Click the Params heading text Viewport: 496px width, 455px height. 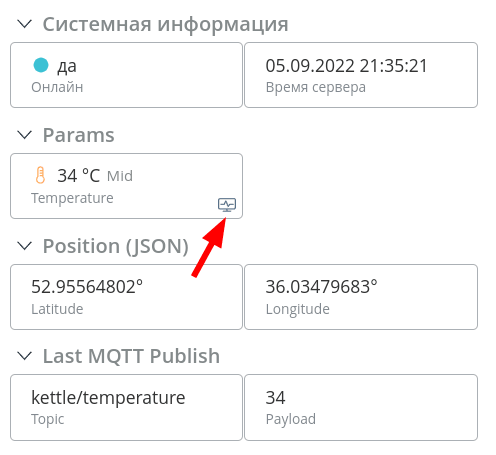[79, 135]
